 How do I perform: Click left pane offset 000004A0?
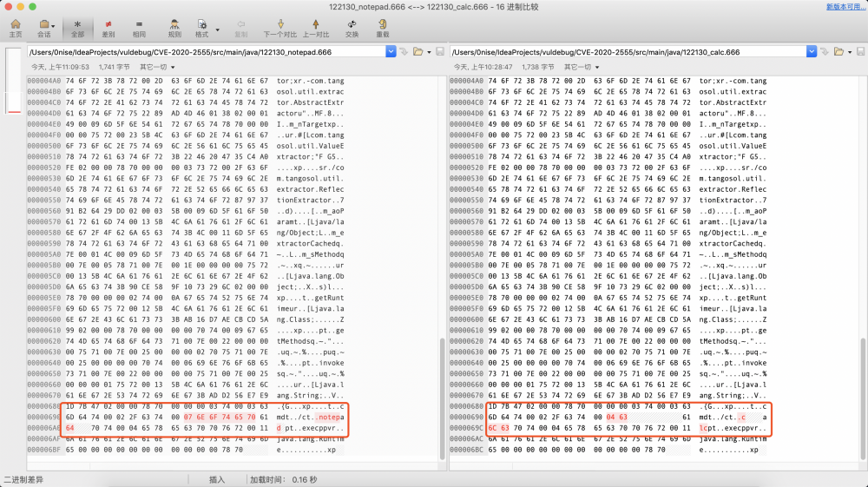click(x=43, y=81)
